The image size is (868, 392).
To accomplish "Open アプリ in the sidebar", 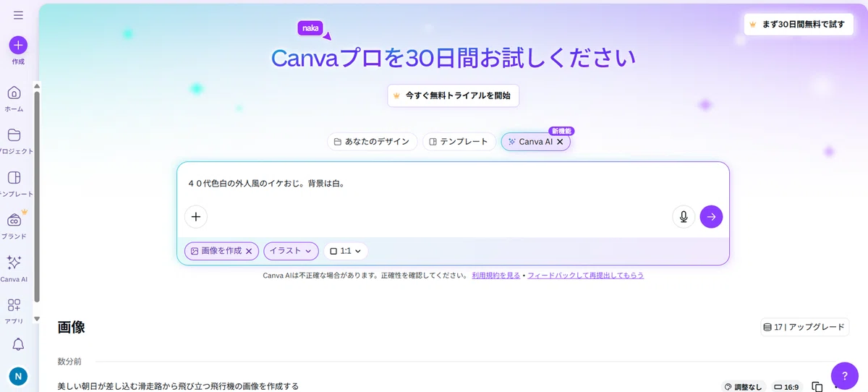I will (x=14, y=311).
